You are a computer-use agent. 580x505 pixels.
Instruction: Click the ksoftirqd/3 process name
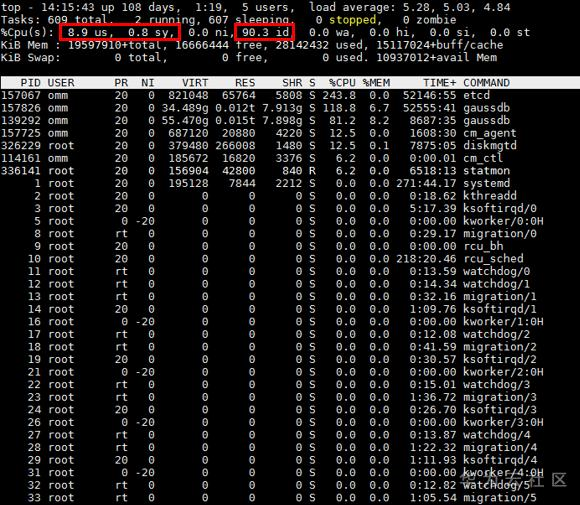[500, 410]
